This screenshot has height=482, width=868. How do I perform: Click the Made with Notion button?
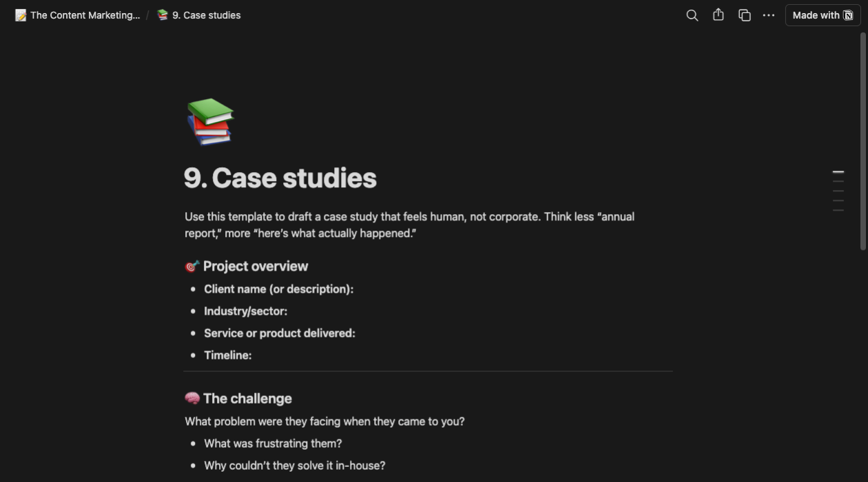(x=823, y=15)
